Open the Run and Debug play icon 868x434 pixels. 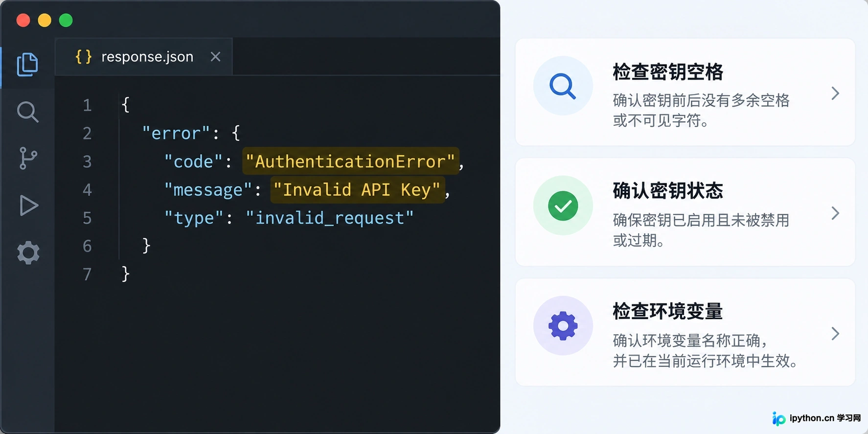[x=28, y=206]
